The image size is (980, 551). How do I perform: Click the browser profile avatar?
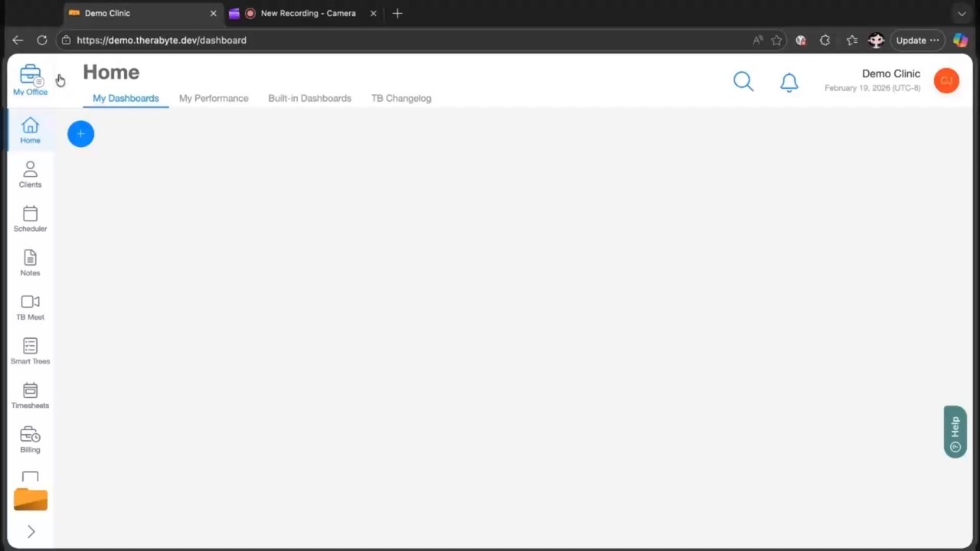tap(876, 40)
